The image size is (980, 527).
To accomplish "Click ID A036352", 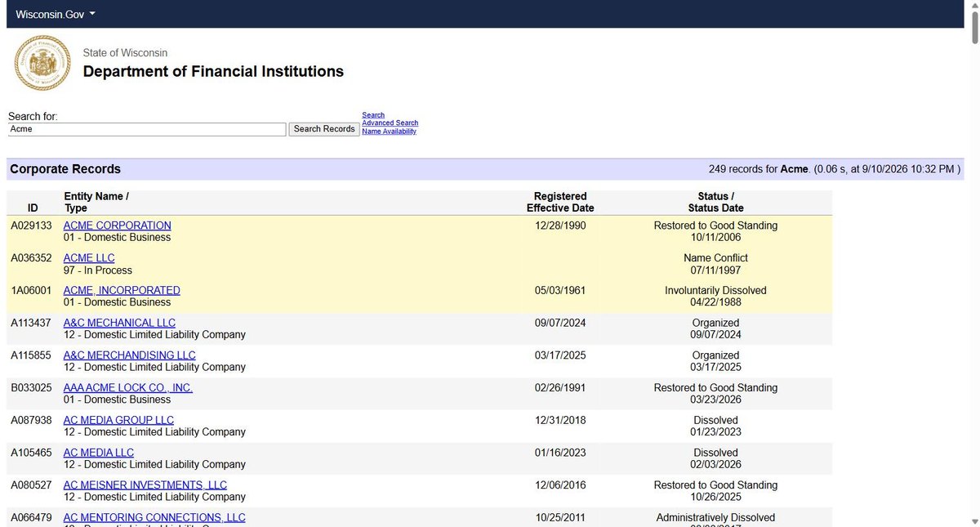I will 31,258.
